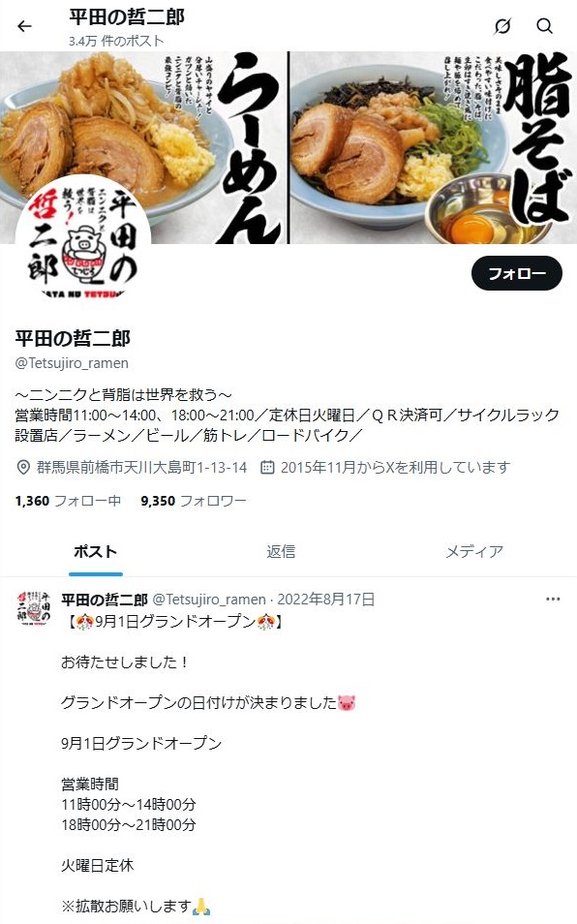The image size is (577, 924).
Task: Click the location pin icon
Action: pyautogui.click(x=23, y=467)
